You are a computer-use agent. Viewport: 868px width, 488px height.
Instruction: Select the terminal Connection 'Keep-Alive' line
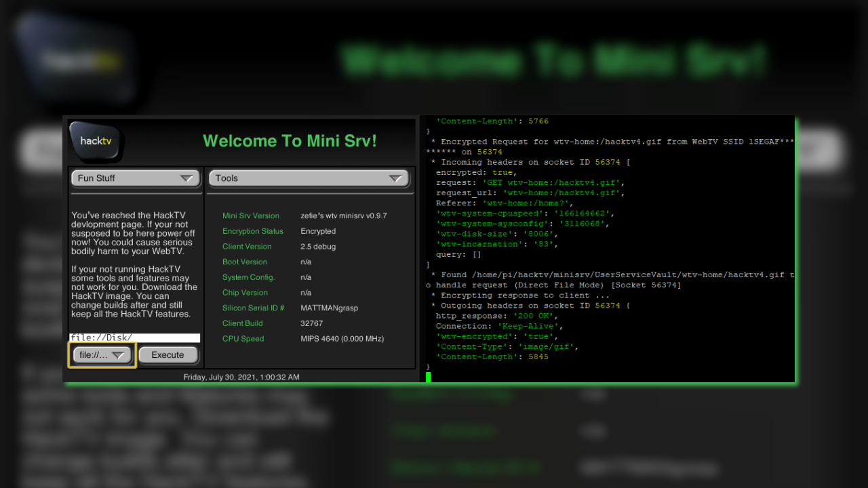[x=499, y=326]
